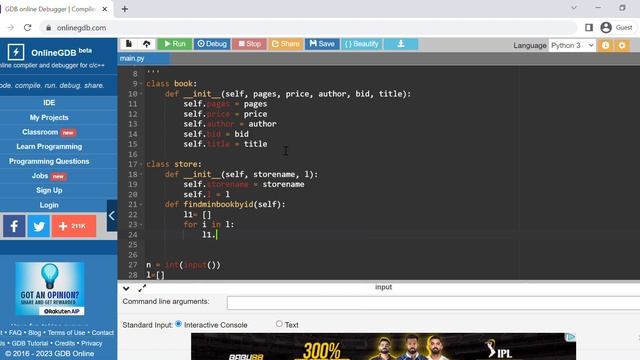Open the Guest profile menu
Viewport: 640px width, 360px height.
click(x=617, y=28)
